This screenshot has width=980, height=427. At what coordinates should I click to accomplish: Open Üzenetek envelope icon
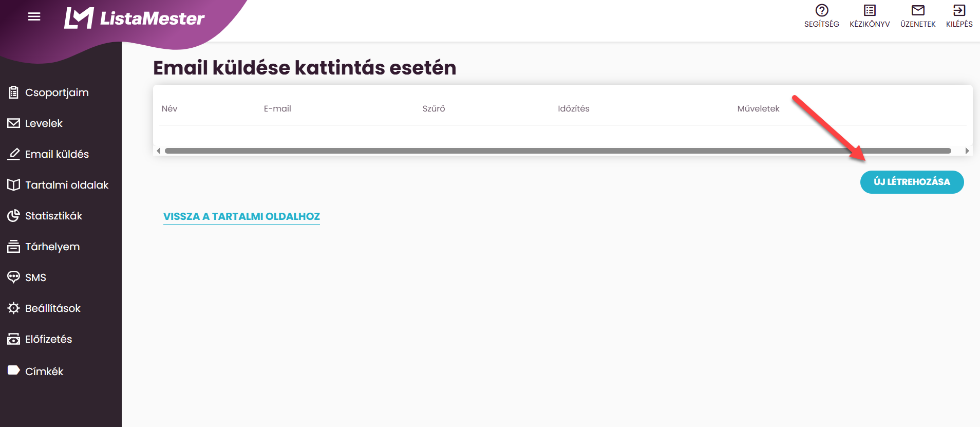pos(918,10)
